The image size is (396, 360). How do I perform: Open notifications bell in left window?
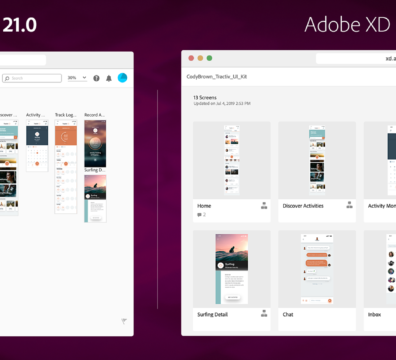[x=109, y=78]
